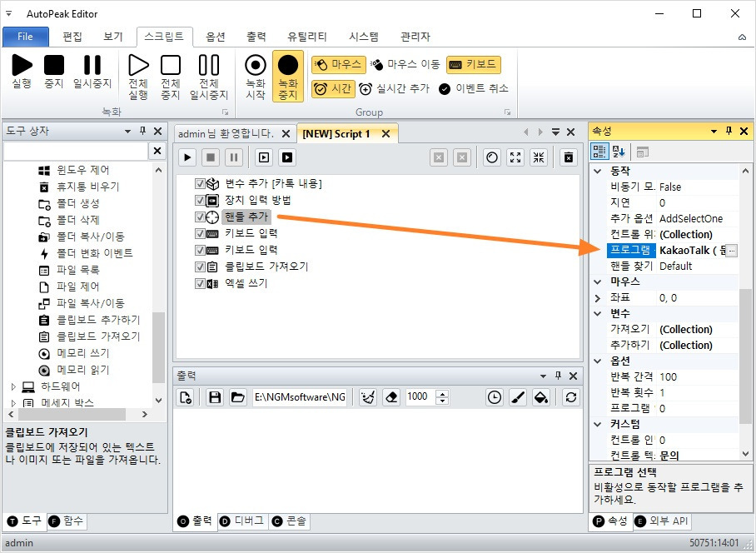Collapse the 변수 property group
This screenshot has width=756, height=553.
point(598,313)
